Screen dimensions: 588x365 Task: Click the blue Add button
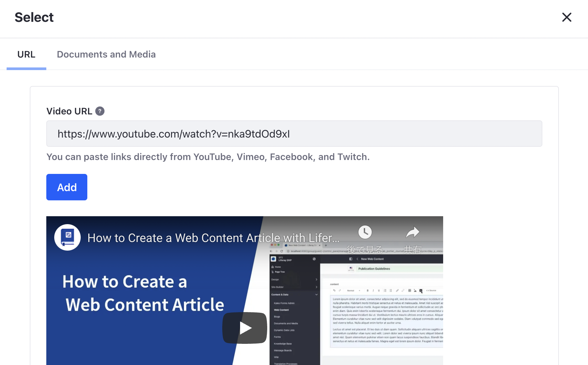[67, 187]
